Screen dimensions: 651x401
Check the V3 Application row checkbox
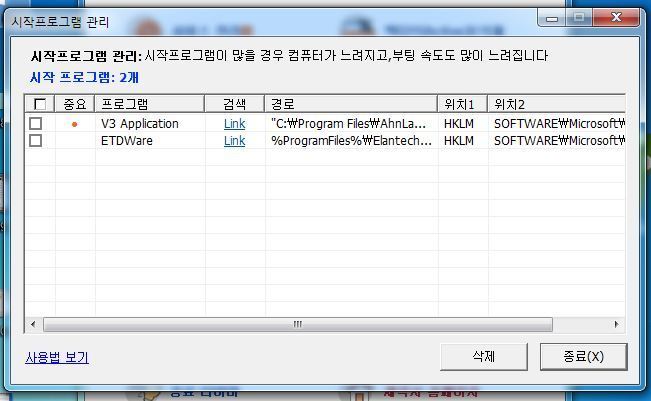click(36, 123)
